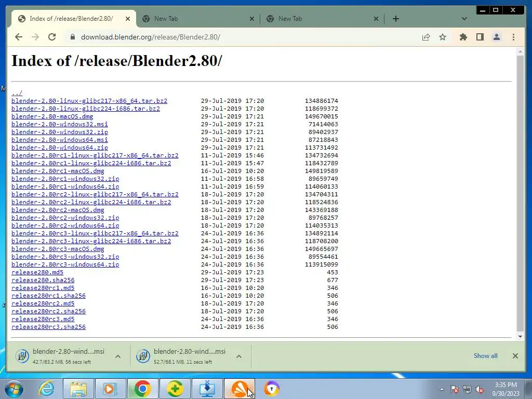Open release280rc1.md5 link
The image size is (532, 399).
point(43,288)
